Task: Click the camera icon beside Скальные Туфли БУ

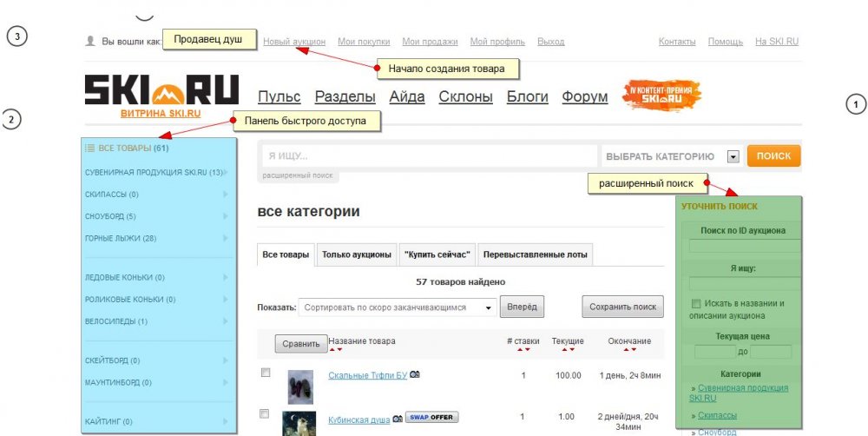Action: click(415, 374)
